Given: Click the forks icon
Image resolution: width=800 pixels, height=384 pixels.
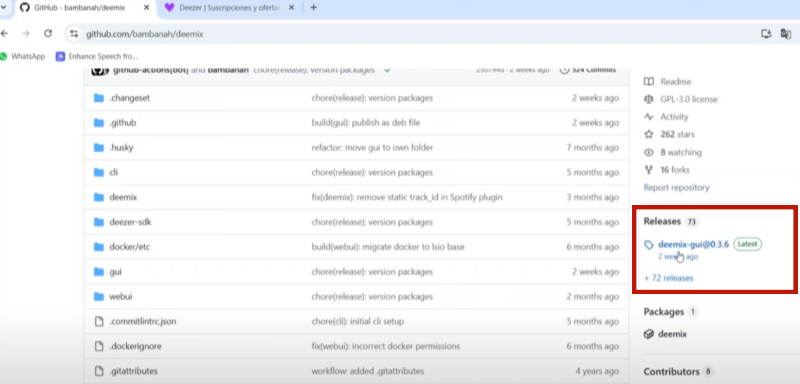Looking at the screenshot, I should pyautogui.click(x=648, y=170).
